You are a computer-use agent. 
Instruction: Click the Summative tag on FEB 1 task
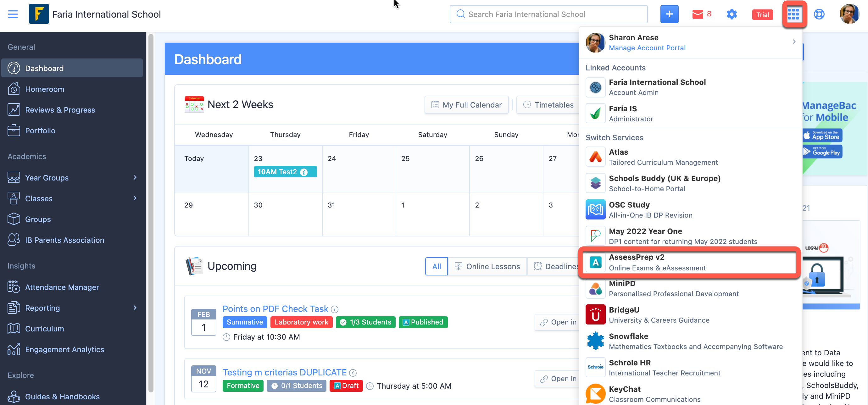(245, 322)
